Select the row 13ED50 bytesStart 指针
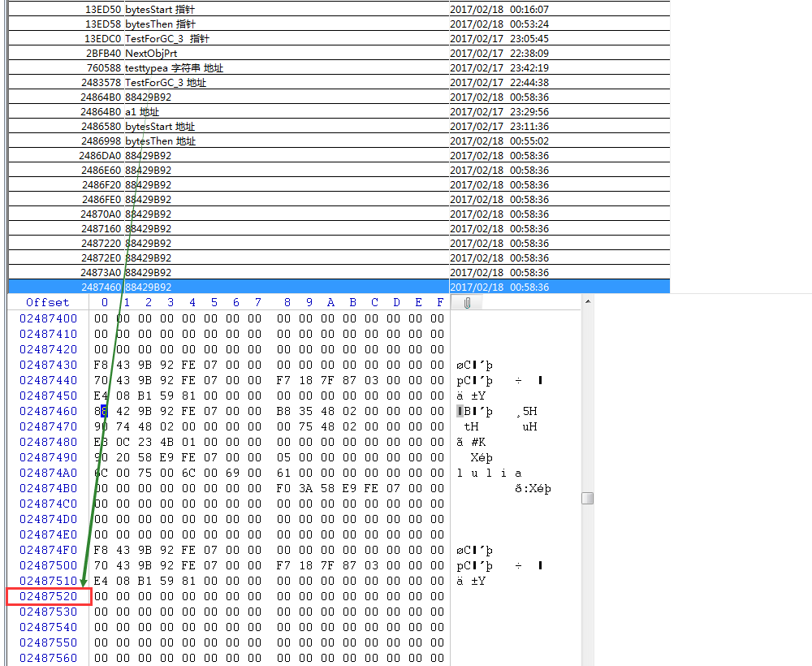812x666 pixels. pos(339,9)
